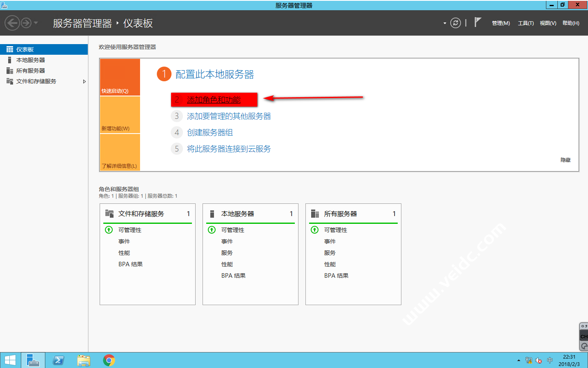The image size is (588, 368).
Task: Launch Google Chrome from the taskbar
Action: pyautogui.click(x=109, y=360)
